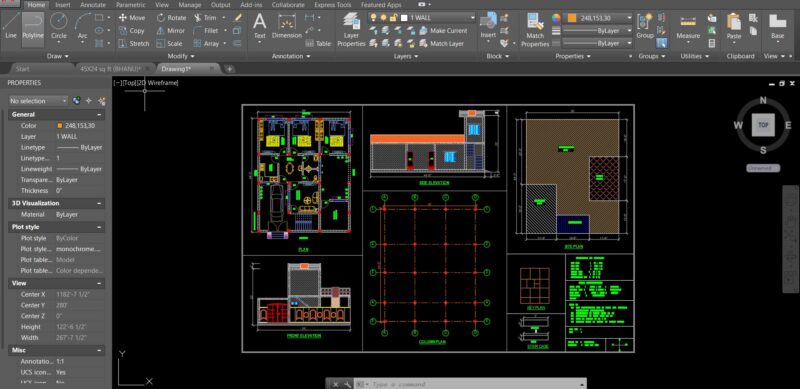Viewport: 800px width, 389px height.
Task: Collapse the View properties section
Action: pos(99,283)
